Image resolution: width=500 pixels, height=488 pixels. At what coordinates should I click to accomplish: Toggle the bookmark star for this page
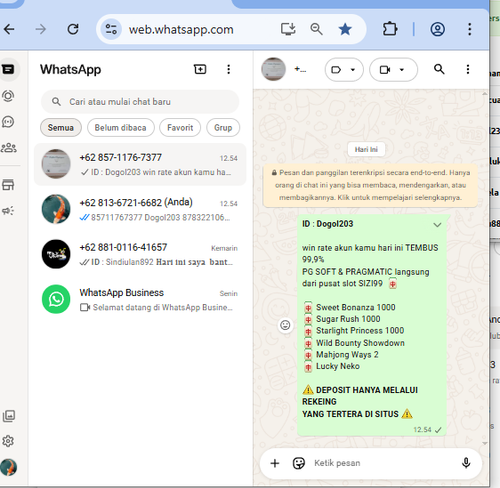click(345, 29)
